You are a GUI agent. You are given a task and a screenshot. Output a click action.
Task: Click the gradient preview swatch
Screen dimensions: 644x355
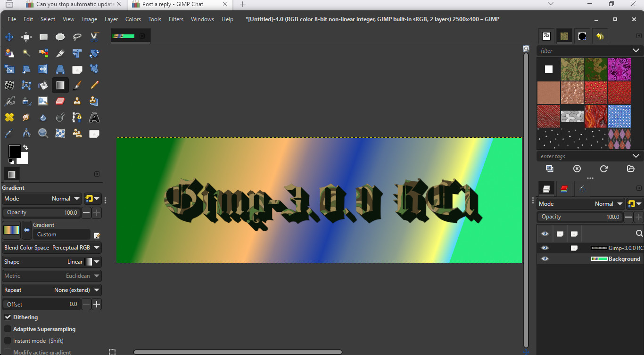tap(12, 230)
